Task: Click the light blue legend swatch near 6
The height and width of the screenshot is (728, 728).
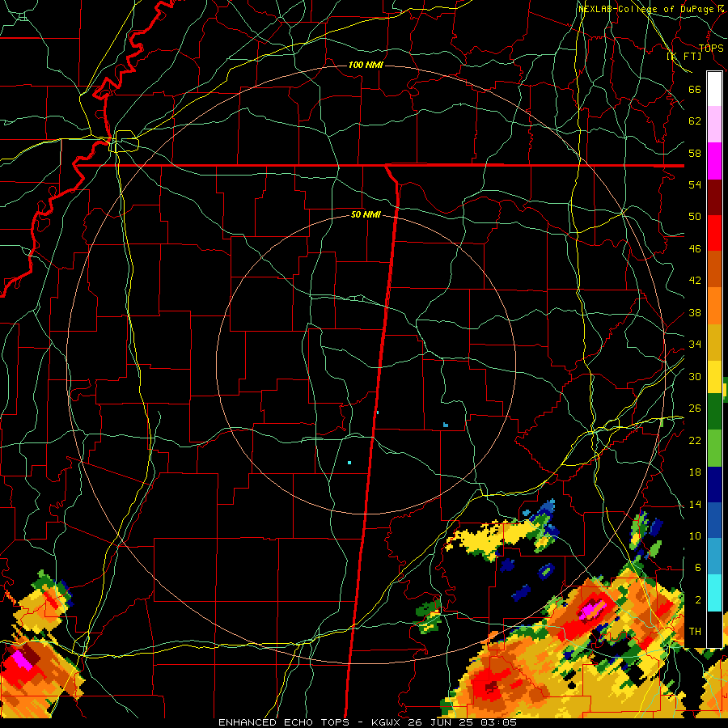Action: point(714,557)
